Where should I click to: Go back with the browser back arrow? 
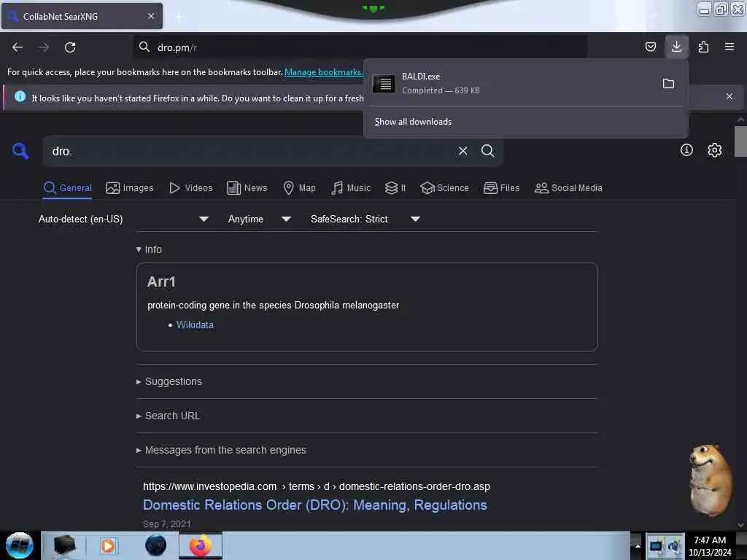[x=18, y=47]
